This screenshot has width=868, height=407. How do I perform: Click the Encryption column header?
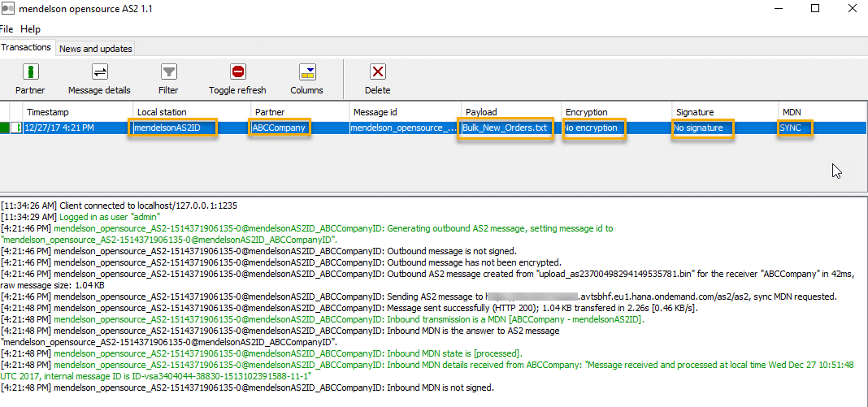click(586, 112)
